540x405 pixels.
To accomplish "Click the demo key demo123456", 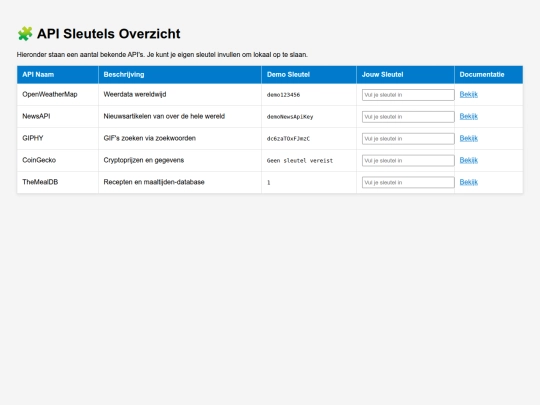I will [x=283, y=95].
